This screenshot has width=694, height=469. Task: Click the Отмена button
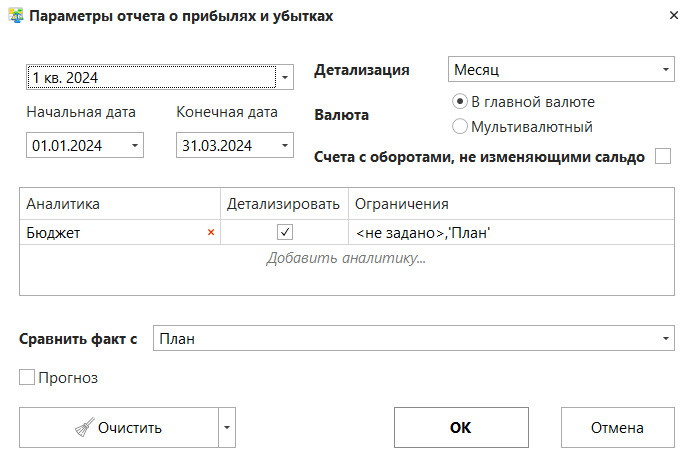tap(616, 428)
